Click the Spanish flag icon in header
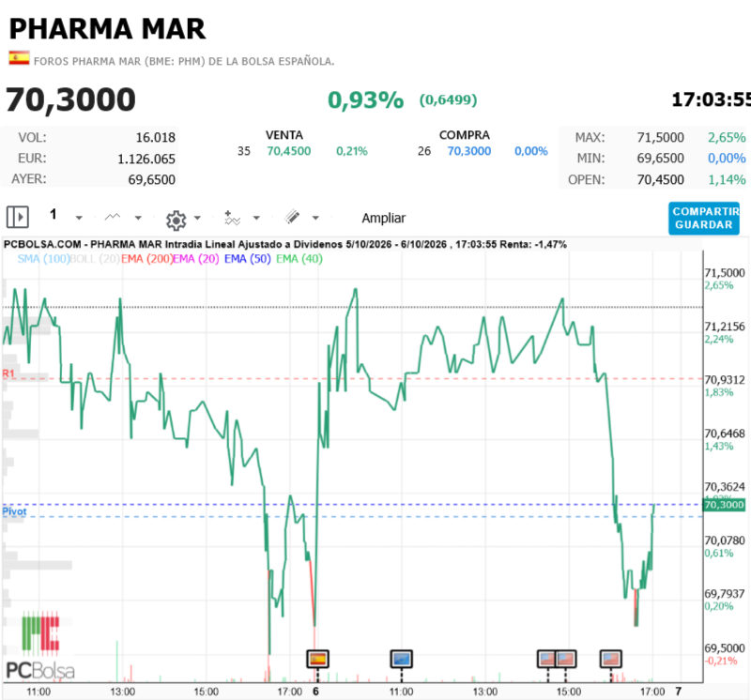The image size is (751, 700). tap(19, 58)
